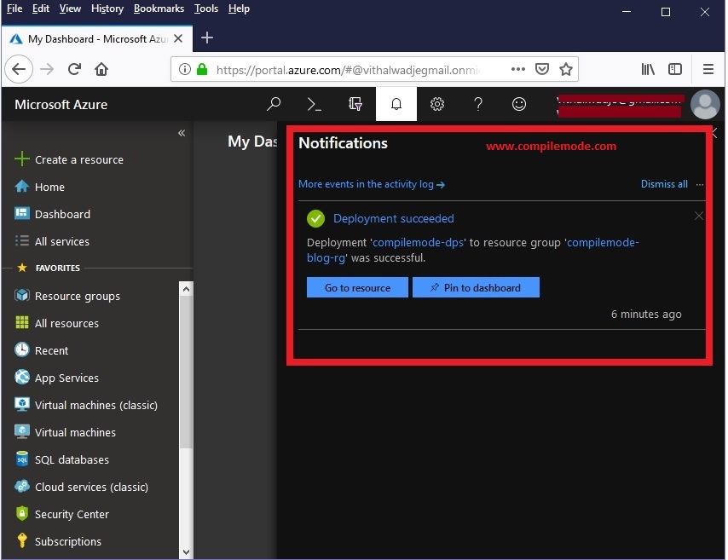
Task: Open the Firefox application menu
Action: (x=708, y=69)
